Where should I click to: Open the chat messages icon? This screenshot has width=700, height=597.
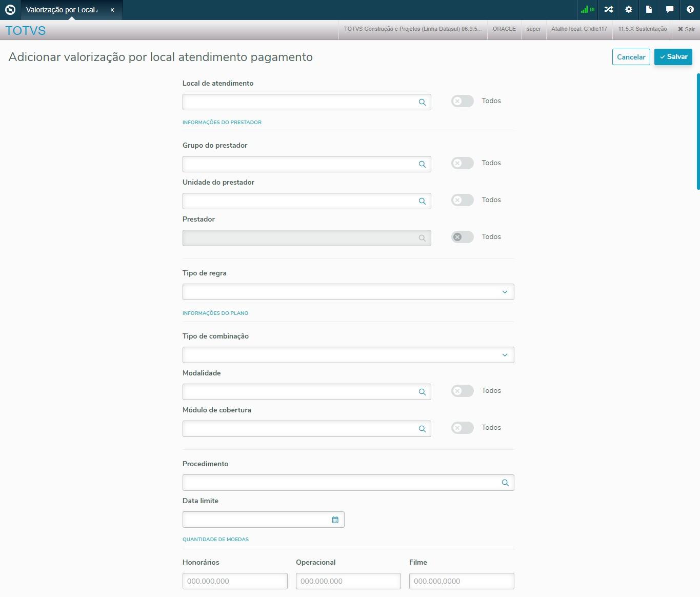tap(669, 10)
